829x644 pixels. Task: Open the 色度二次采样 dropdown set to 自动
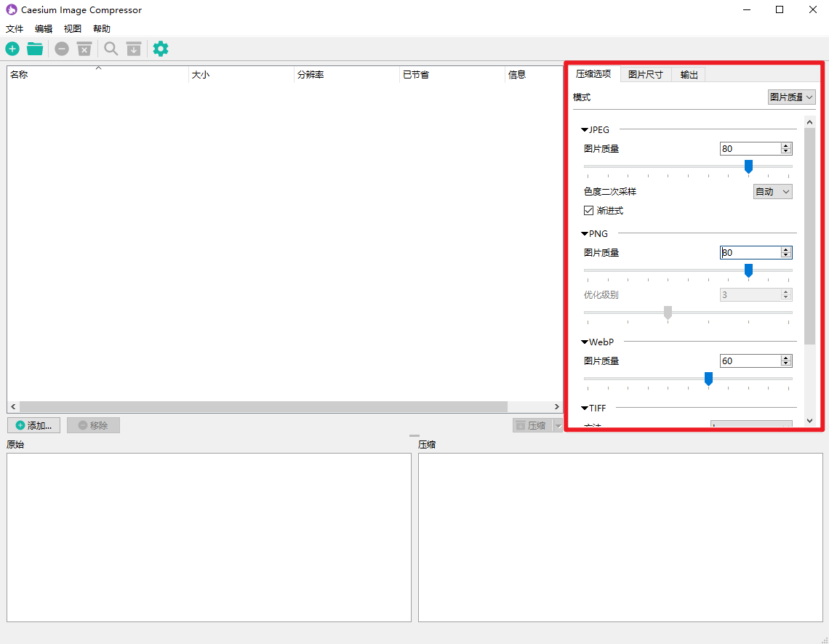[x=772, y=192]
